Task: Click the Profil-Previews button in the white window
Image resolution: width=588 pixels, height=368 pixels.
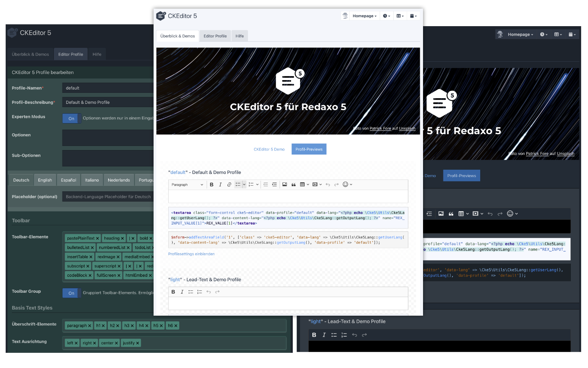Action: pyautogui.click(x=309, y=149)
